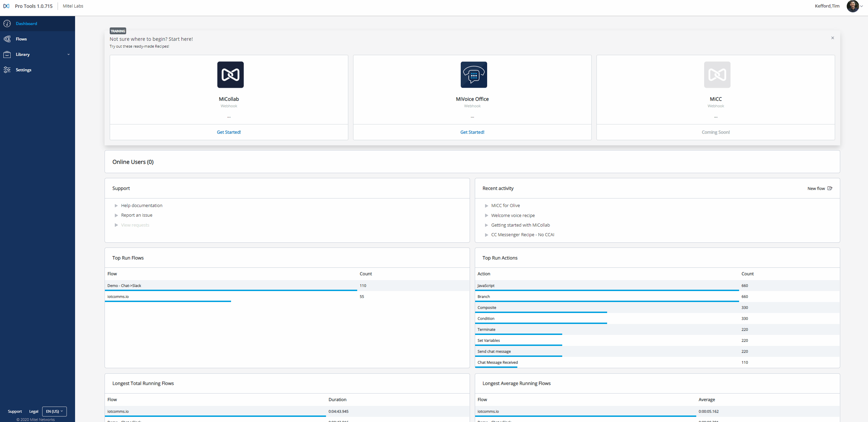Select JavaScript action row
Screen dimensions: 868x422
coord(657,286)
